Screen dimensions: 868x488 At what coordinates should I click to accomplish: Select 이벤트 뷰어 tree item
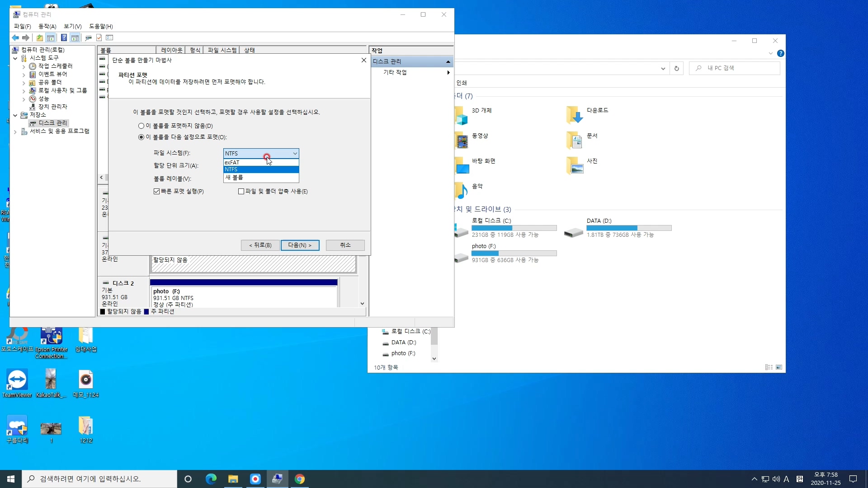(x=52, y=74)
